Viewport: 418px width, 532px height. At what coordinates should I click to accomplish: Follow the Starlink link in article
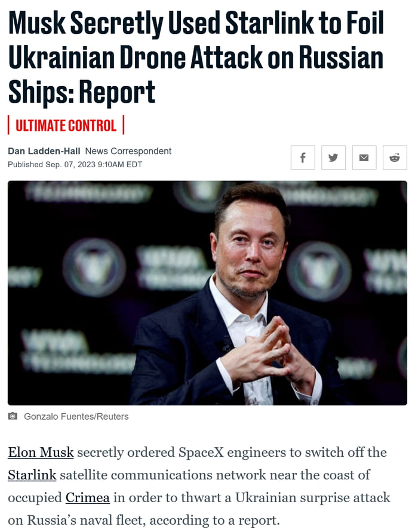pyautogui.click(x=32, y=475)
